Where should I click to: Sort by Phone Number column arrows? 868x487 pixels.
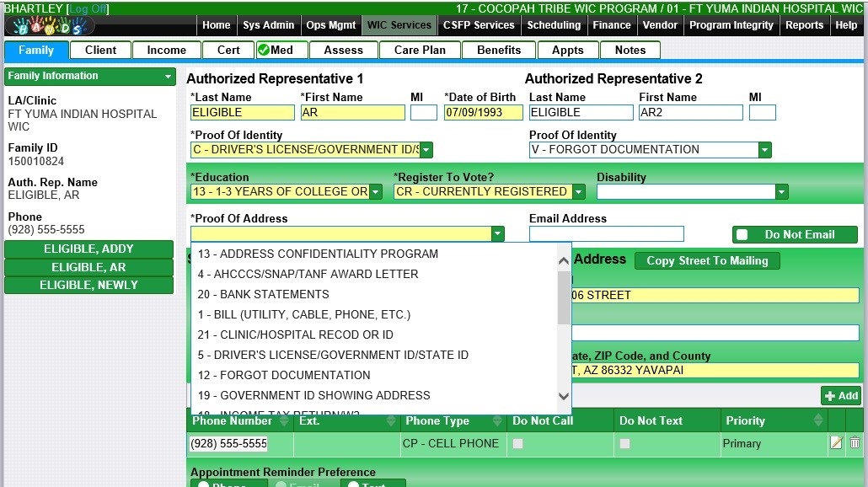pos(284,420)
